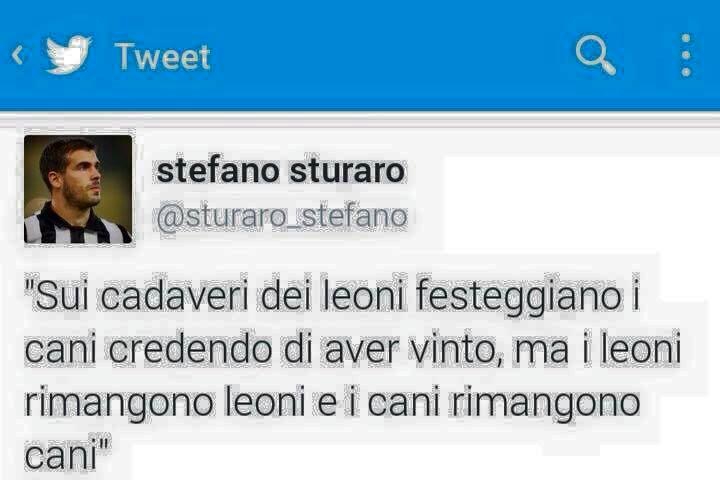Click the display name stefano sturaro
Screen dimensions: 720x480
pyautogui.click(x=281, y=171)
